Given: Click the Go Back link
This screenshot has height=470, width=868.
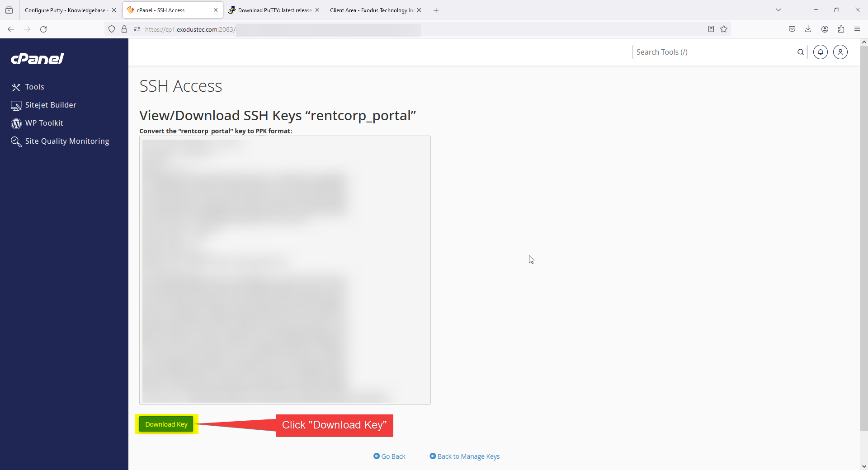Looking at the screenshot, I should 393,456.
